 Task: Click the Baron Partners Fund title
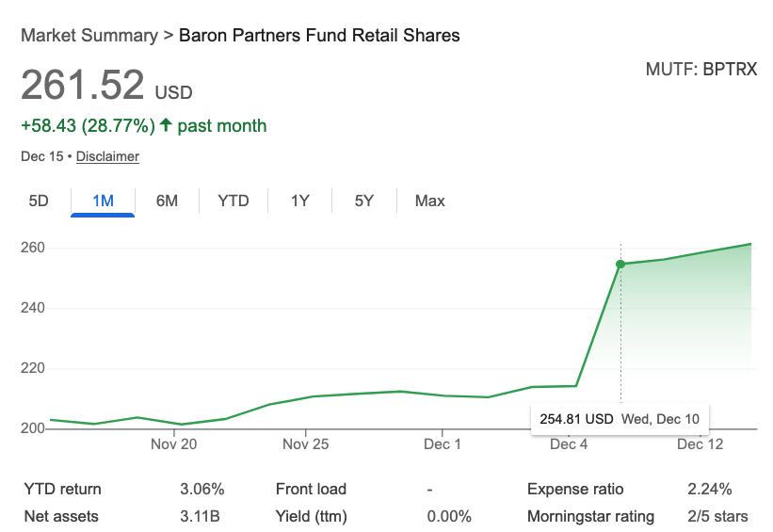pos(319,36)
